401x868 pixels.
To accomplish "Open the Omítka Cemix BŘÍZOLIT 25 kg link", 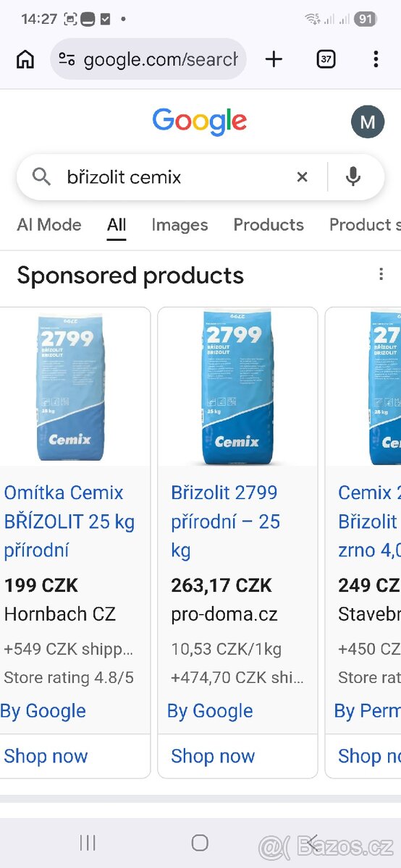I will tap(69, 522).
